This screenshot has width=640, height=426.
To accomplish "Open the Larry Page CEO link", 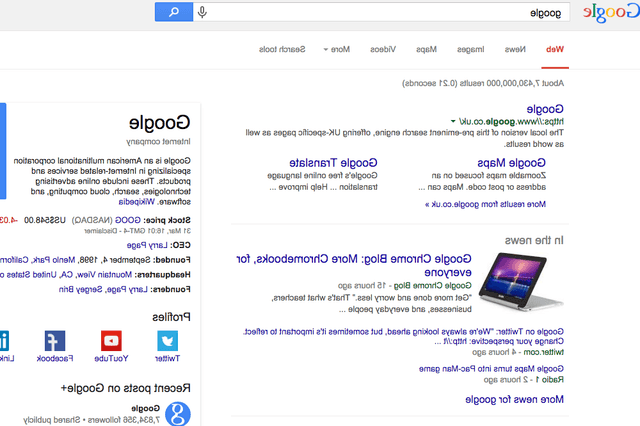I will point(147,245).
